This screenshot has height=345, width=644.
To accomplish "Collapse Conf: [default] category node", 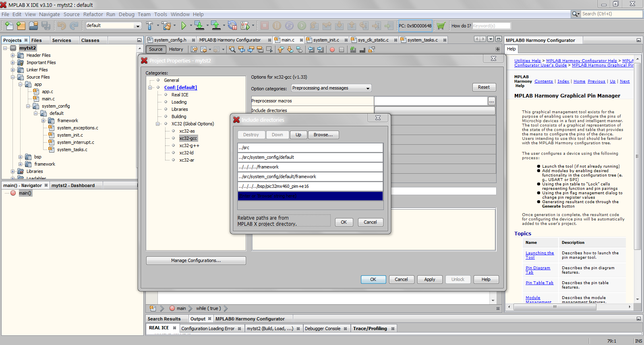I will (150, 87).
